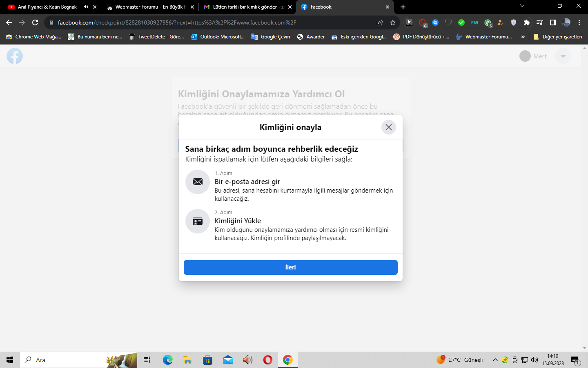The height and width of the screenshot is (368, 588).
Task: Open the Outlook: Microsoft bookmark
Action: coord(218,37)
